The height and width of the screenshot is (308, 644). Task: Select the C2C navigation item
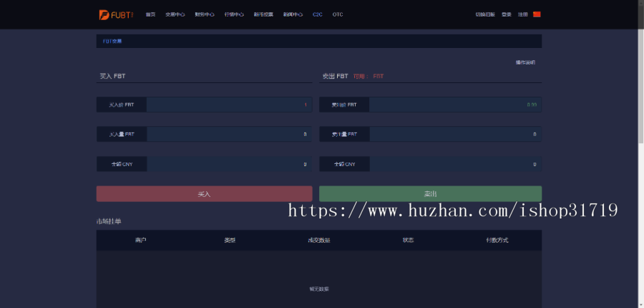tap(318, 14)
